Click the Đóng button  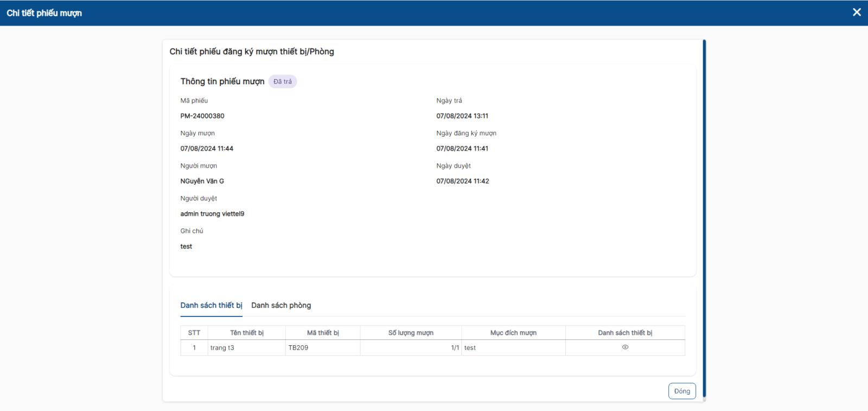point(682,391)
